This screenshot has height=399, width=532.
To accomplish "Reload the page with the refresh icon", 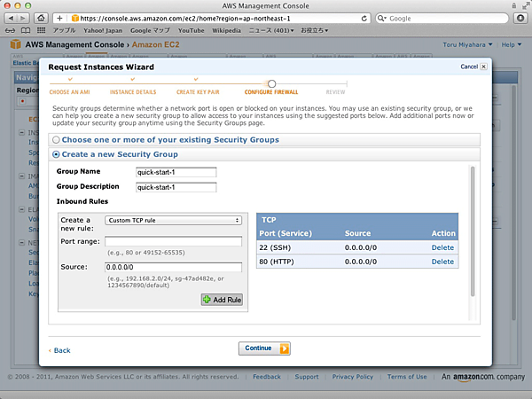I will coord(364,19).
